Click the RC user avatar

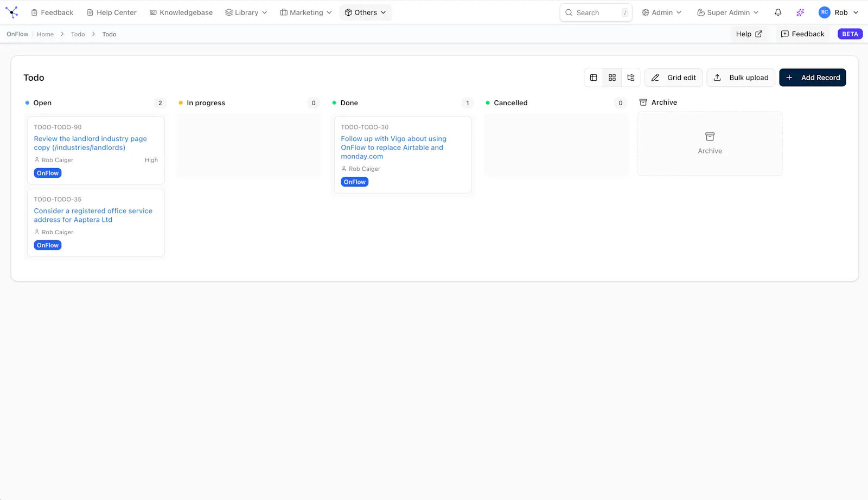(x=824, y=12)
